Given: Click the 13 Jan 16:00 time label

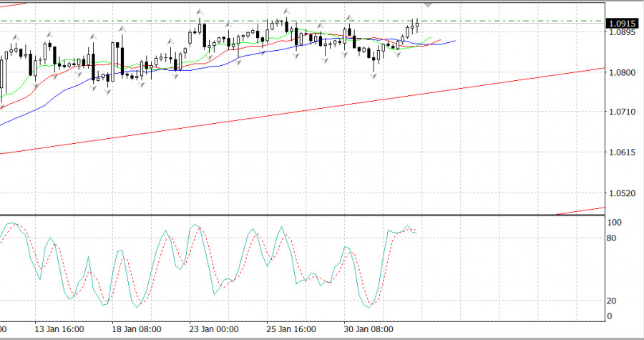Looking at the screenshot, I should coord(59,329).
